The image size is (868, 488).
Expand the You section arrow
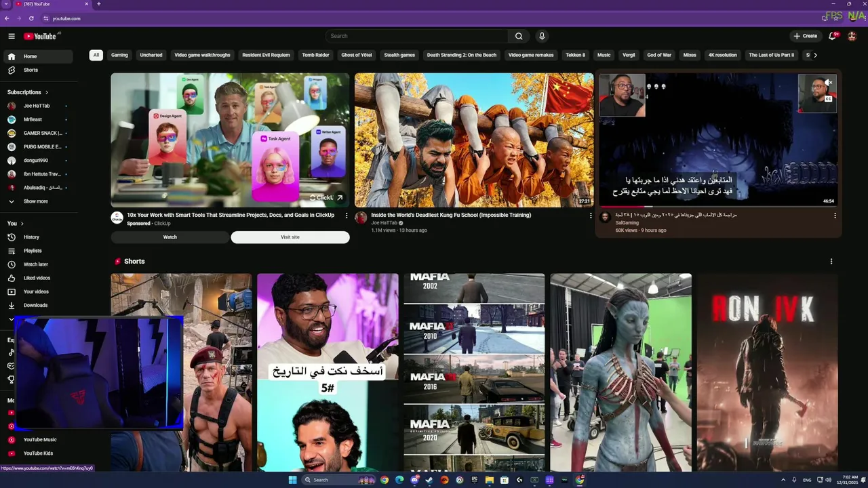point(22,224)
